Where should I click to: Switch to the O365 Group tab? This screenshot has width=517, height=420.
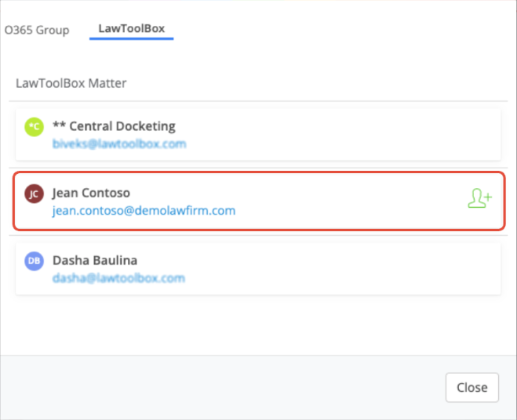(x=37, y=30)
